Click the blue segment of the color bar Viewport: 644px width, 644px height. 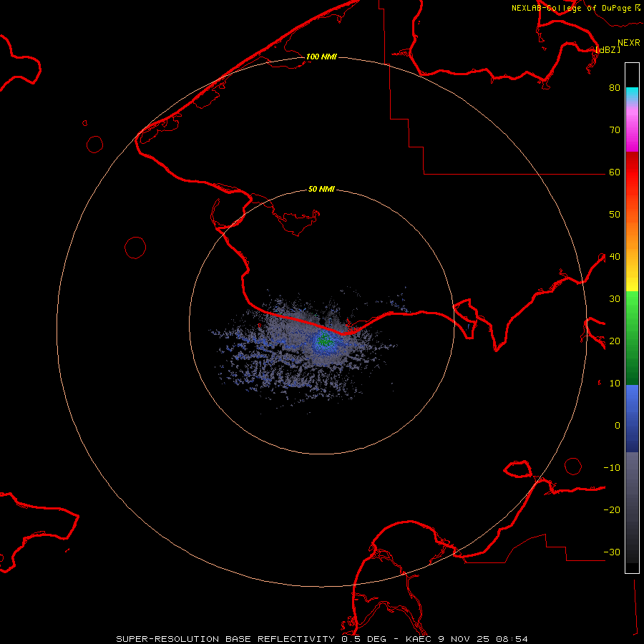click(x=632, y=419)
